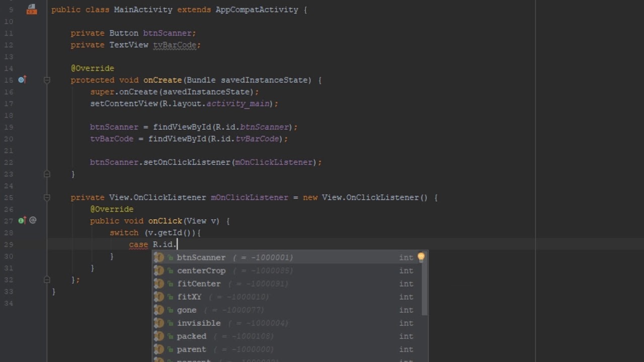This screenshot has width=644, height=362.
Task: Click the field icon next to gone suggestion
Action: [159, 310]
